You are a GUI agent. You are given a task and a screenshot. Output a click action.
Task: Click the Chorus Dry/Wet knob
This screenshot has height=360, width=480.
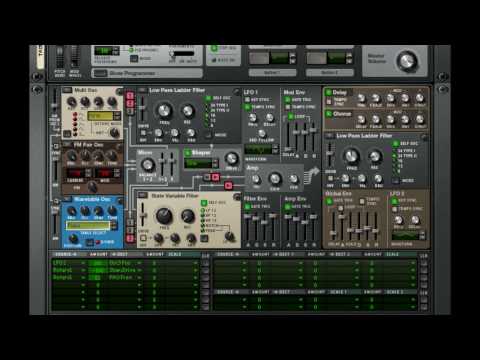point(420,120)
